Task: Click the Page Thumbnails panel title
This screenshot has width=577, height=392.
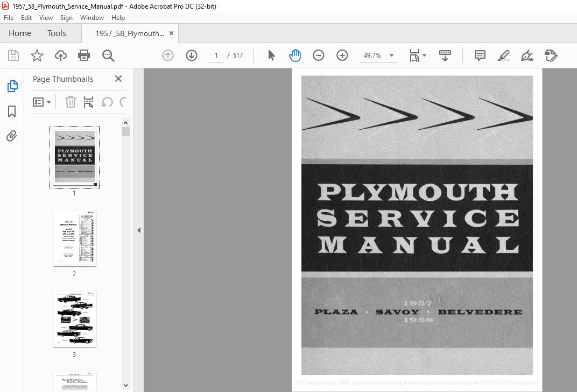Action: 63,79
